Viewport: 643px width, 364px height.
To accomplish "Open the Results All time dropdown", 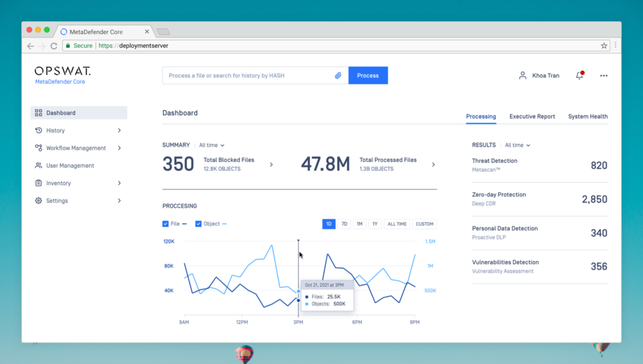I will [517, 145].
